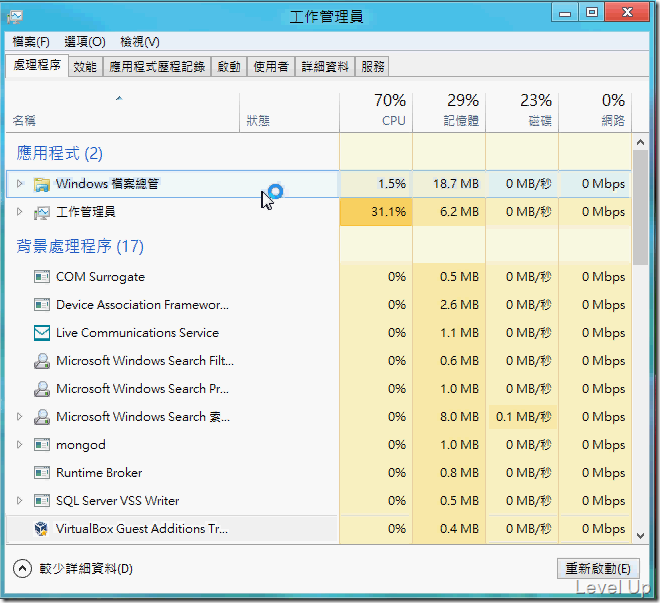Image resolution: width=660 pixels, height=603 pixels.
Task: Sort by the 狀態 column header
Action: (x=289, y=112)
